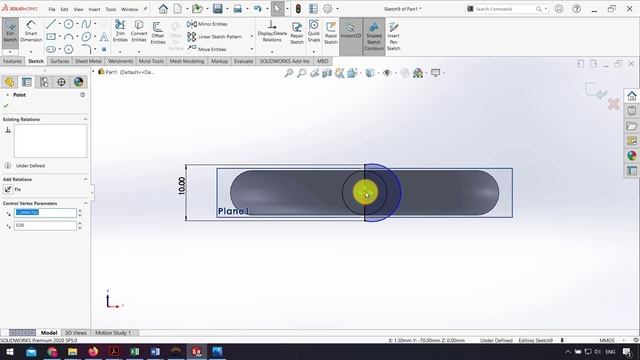This screenshot has height=360, width=640.
Task: Open Smart Dimension dropdown arrow
Action: click(x=31, y=52)
